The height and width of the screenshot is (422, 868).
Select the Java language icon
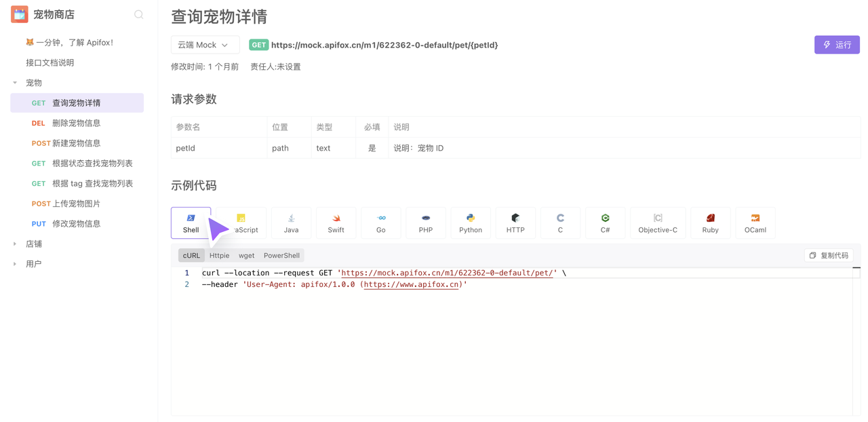291,223
